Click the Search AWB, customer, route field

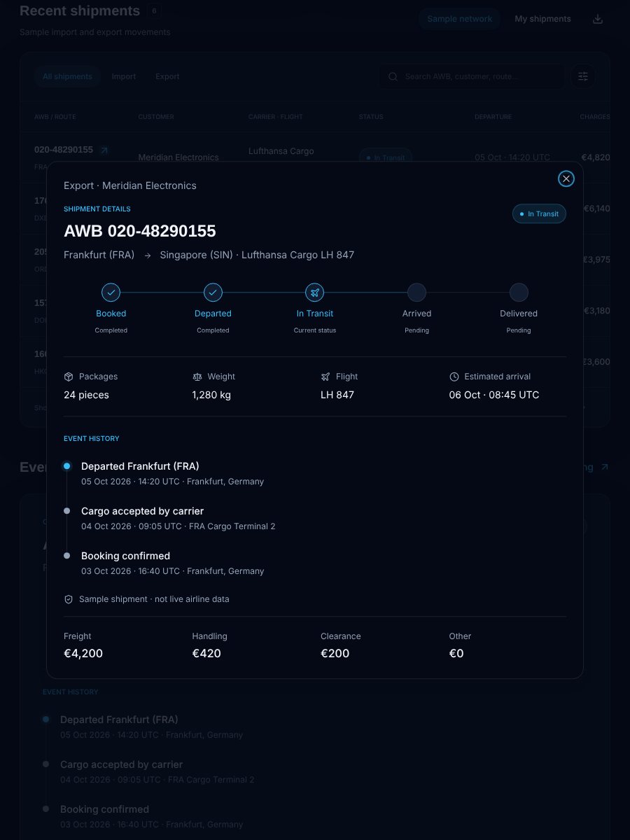(x=472, y=76)
